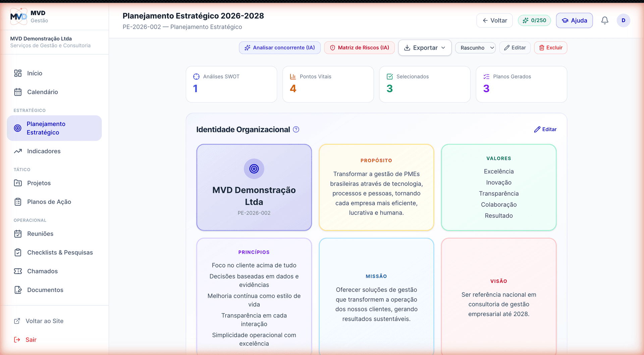Click the Valores card
The width and height of the screenshot is (644, 355).
pos(499,187)
